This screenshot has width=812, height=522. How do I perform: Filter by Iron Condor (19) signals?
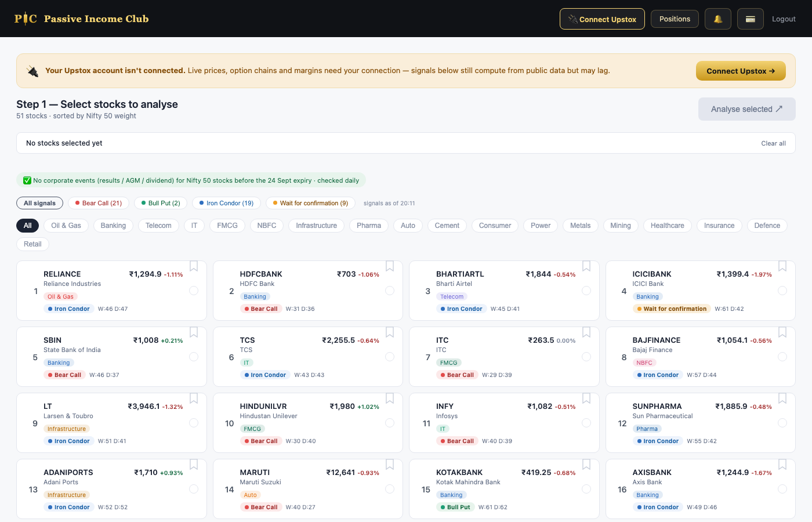click(226, 203)
